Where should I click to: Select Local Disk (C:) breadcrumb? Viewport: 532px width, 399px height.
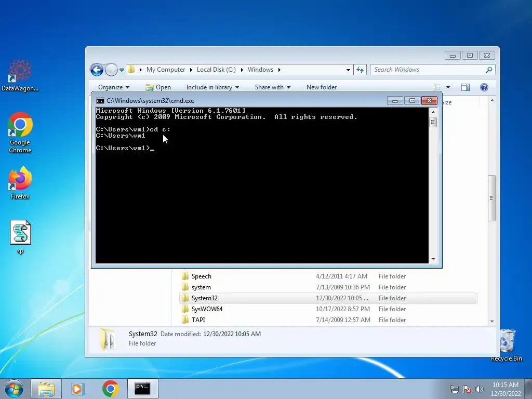(216, 70)
